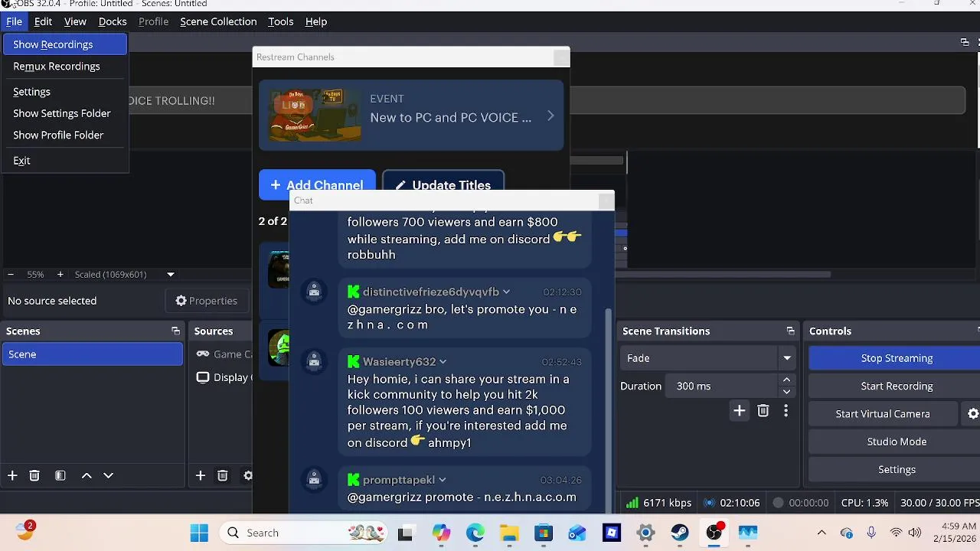Click the chat window scrollbar
The image size is (980, 551).
(x=609, y=409)
